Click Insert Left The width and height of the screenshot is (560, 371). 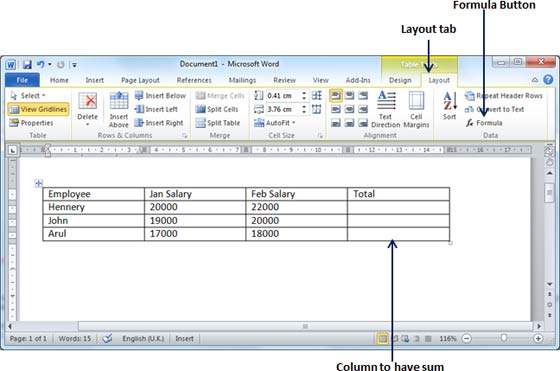pyautogui.click(x=156, y=109)
